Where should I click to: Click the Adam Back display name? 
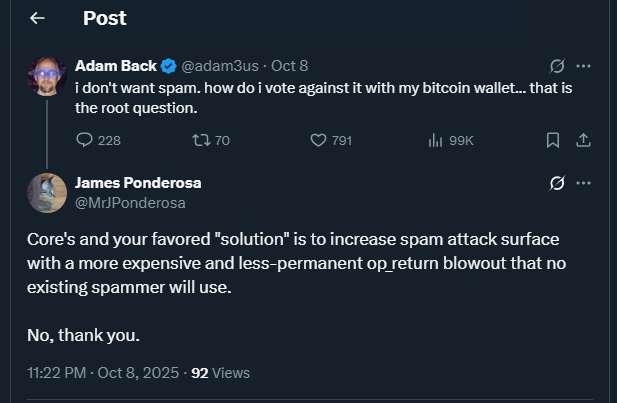click(114, 66)
